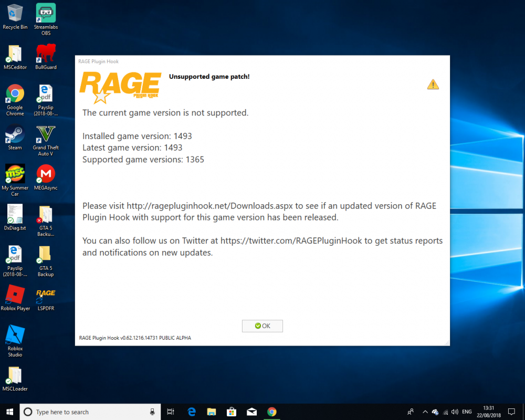Expand hidden icons in the system tray
This screenshot has height=420, width=525.
[425, 412]
